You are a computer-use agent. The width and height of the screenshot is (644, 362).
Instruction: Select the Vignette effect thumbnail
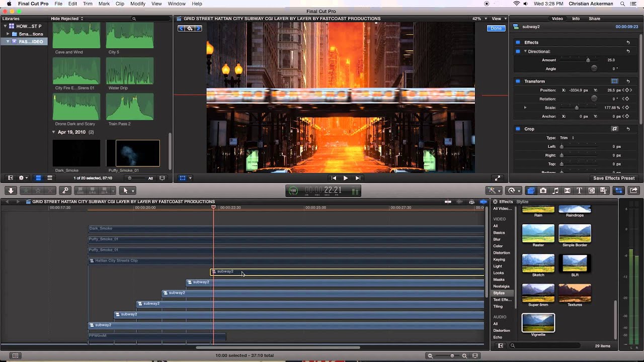pyautogui.click(x=538, y=323)
